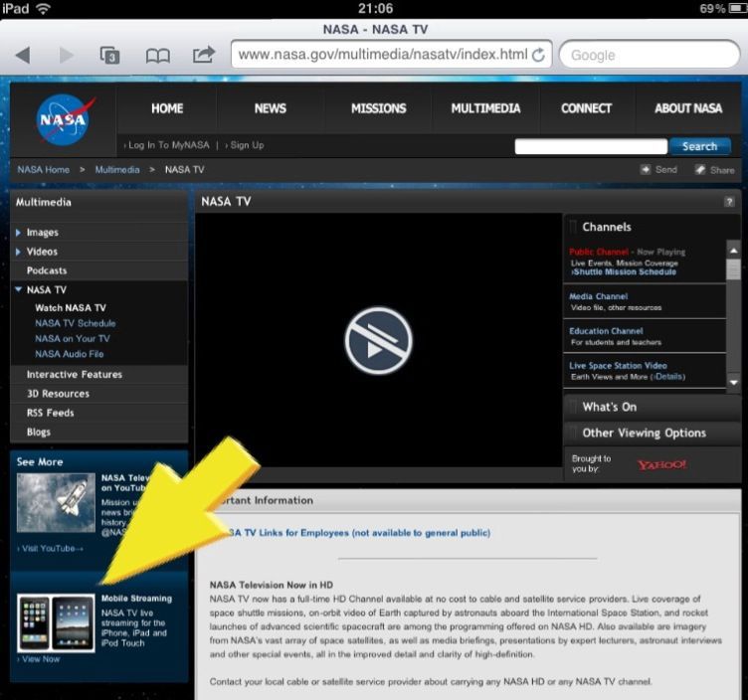Viewport: 748px width, 700px height.
Task: Click the NASA Home breadcrumb link
Action: [x=44, y=170]
